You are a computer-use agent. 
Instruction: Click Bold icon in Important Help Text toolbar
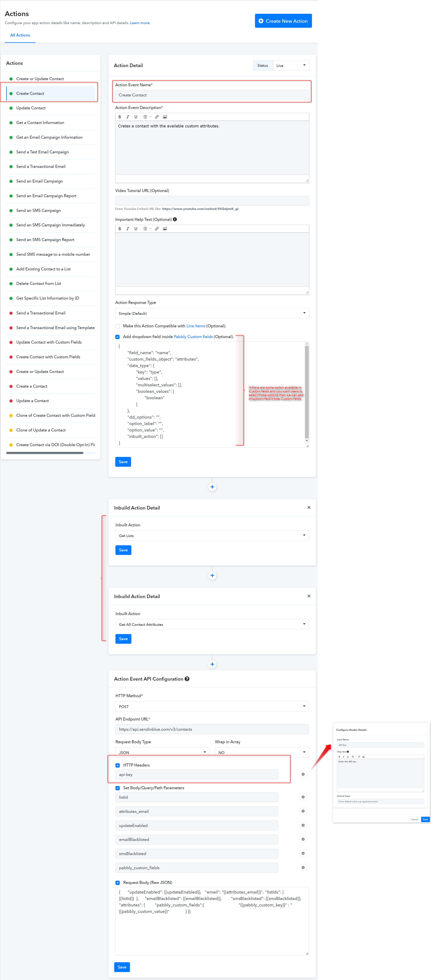(119, 229)
